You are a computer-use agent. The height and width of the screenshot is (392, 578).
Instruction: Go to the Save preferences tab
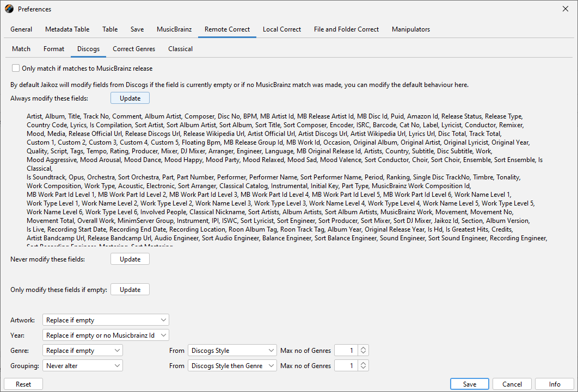137,29
